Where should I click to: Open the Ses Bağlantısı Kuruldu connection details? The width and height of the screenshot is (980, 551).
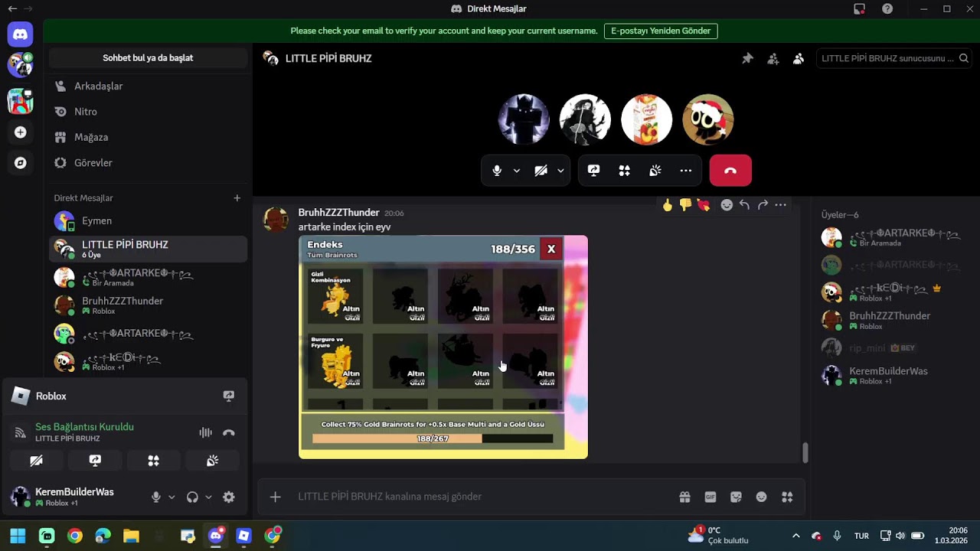[x=84, y=427]
